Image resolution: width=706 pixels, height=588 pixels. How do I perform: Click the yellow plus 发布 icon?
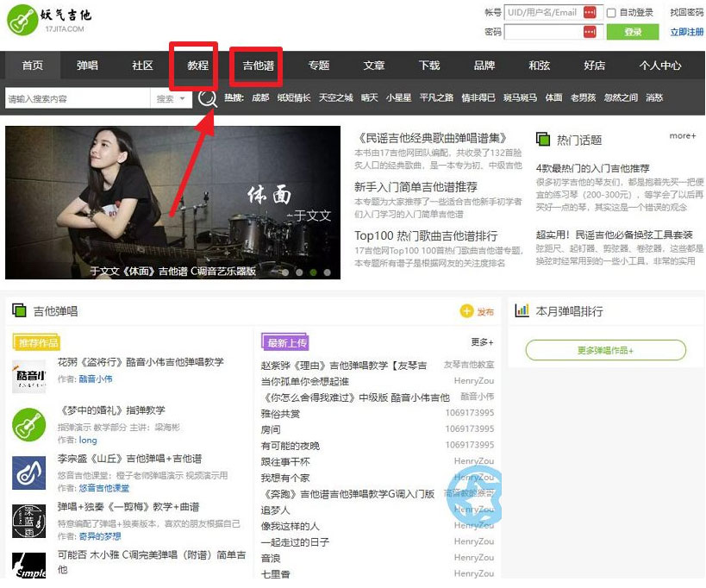click(467, 311)
